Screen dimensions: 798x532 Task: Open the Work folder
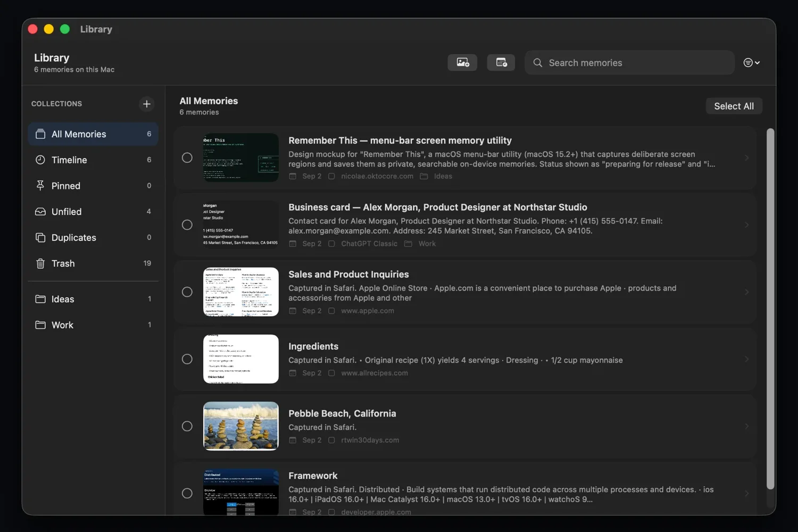pyautogui.click(x=93, y=325)
